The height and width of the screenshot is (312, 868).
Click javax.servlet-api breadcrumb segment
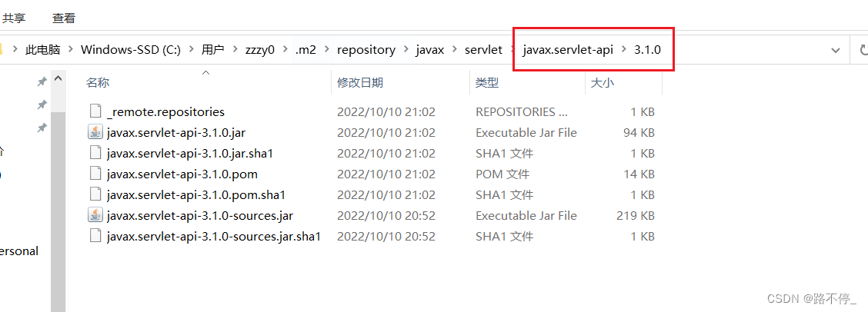[x=568, y=50]
